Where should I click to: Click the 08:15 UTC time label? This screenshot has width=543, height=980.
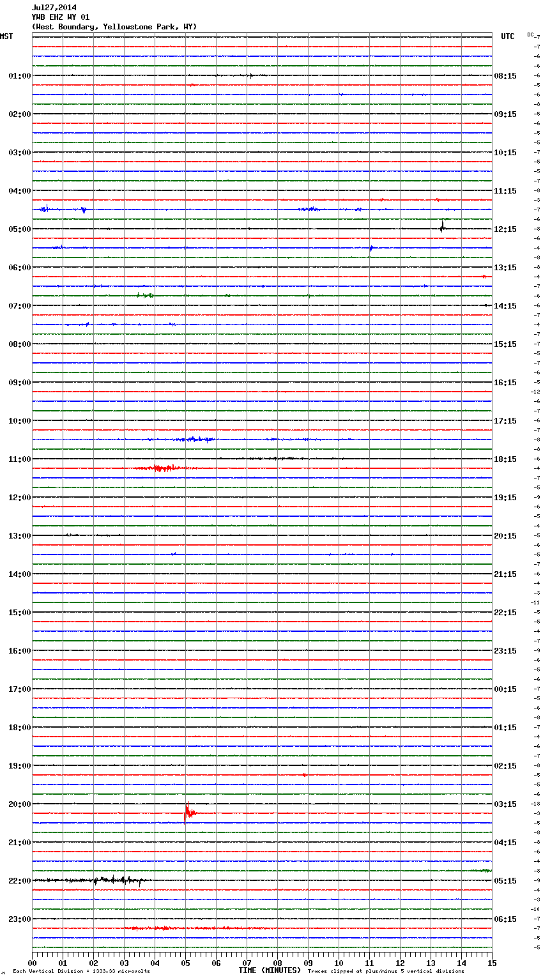point(505,76)
